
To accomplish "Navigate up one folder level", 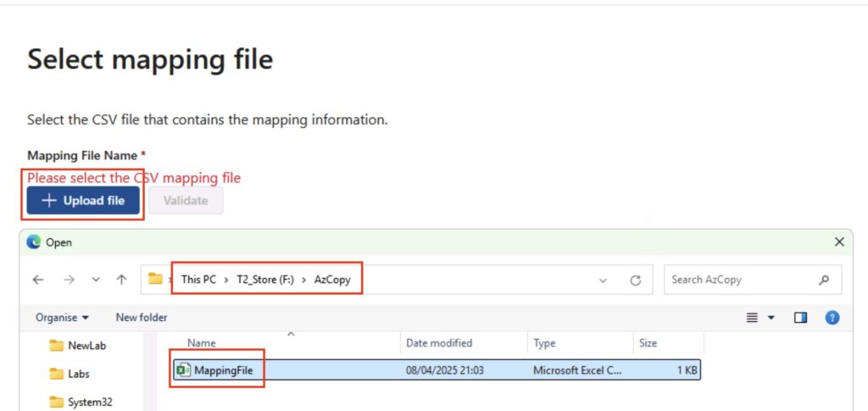I will [x=122, y=280].
